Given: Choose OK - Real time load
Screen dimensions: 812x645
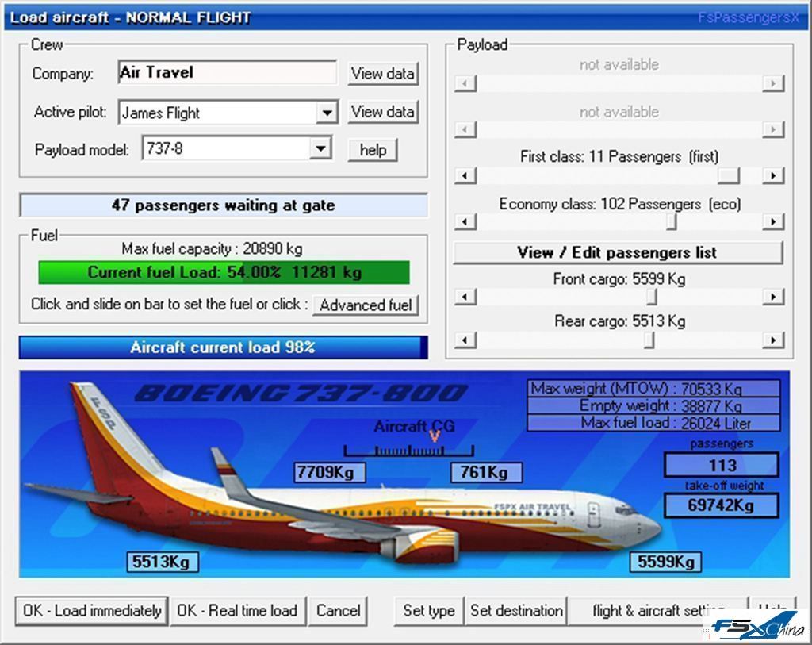Looking at the screenshot, I should pyautogui.click(x=237, y=611).
